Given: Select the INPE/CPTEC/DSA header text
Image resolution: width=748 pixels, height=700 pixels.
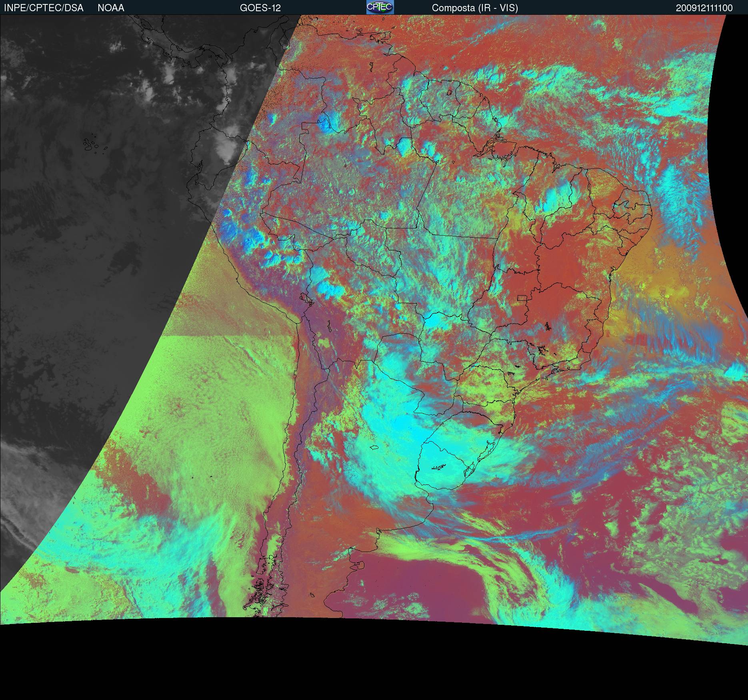Looking at the screenshot, I should click(x=44, y=8).
